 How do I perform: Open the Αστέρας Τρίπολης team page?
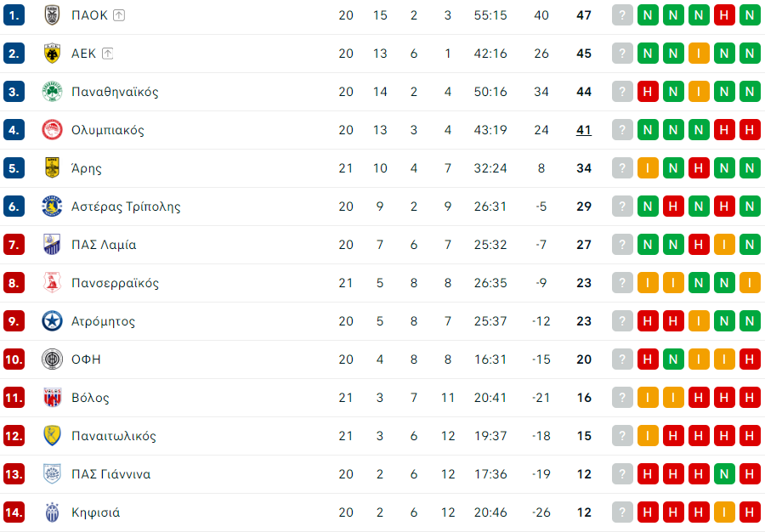point(126,207)
